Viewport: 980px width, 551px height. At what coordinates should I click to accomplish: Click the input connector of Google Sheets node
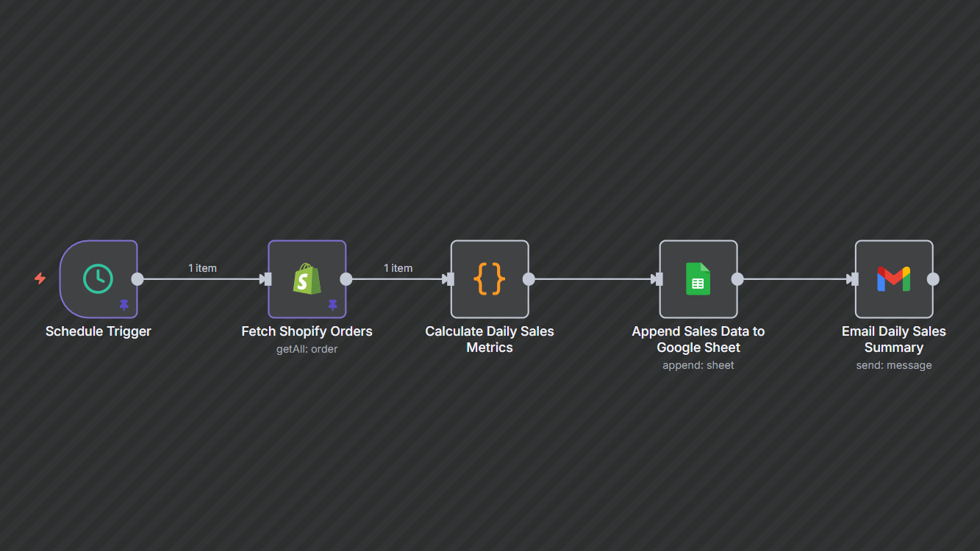pyautogui.click(x=659, y=279)
